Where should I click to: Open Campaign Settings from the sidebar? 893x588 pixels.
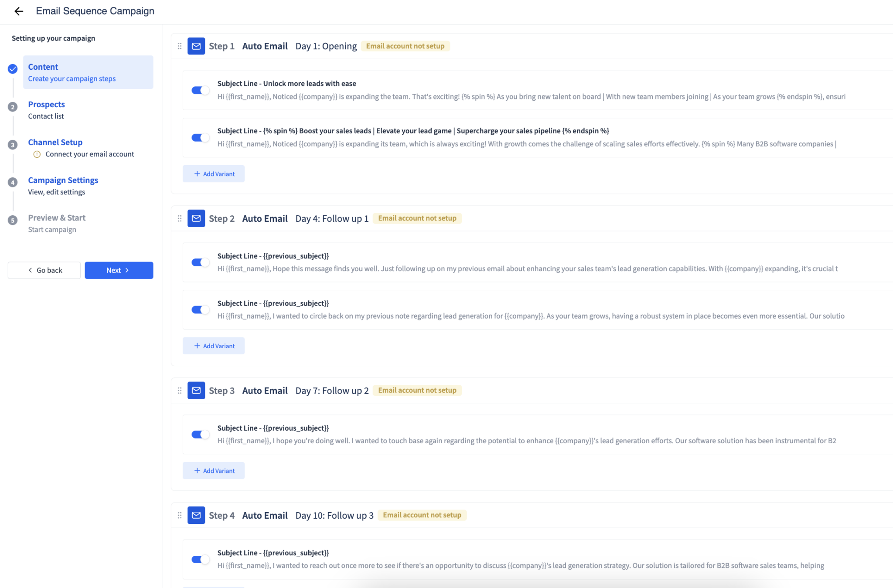point(63,180)
